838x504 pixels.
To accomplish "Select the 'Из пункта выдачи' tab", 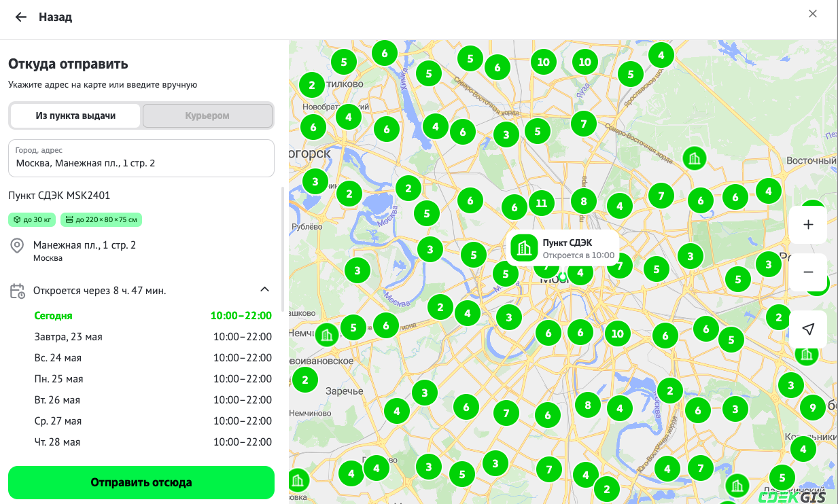I will click(x=75, y=115).
